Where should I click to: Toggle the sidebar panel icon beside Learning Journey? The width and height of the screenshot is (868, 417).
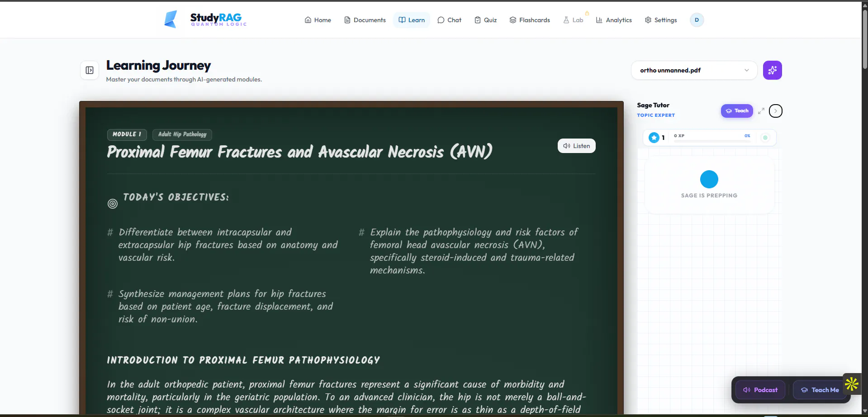[x=90, y=70]
